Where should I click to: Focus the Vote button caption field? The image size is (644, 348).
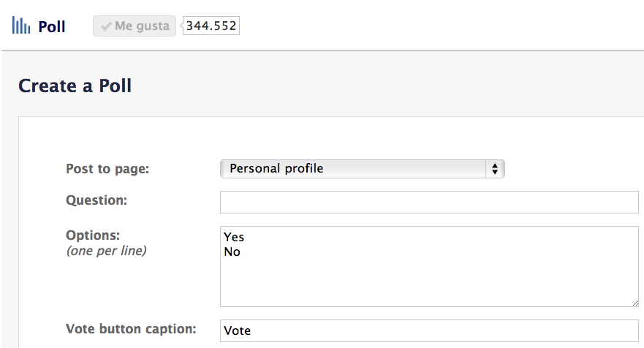[x=429, y=330]
